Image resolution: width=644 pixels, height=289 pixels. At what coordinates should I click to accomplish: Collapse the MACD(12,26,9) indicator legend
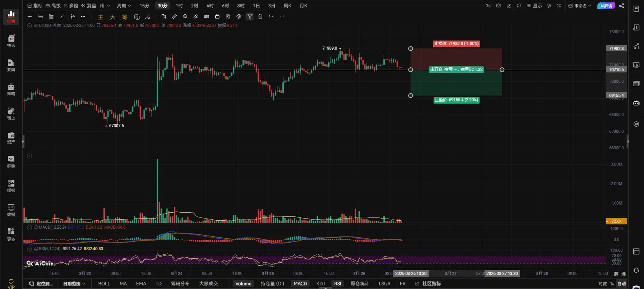point(30,227)
